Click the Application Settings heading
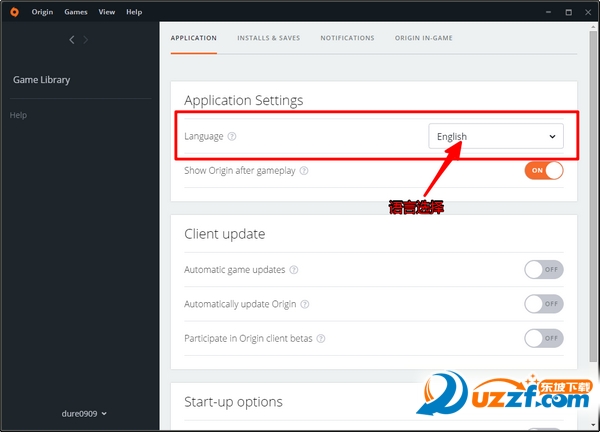 [x=243, y=100]
